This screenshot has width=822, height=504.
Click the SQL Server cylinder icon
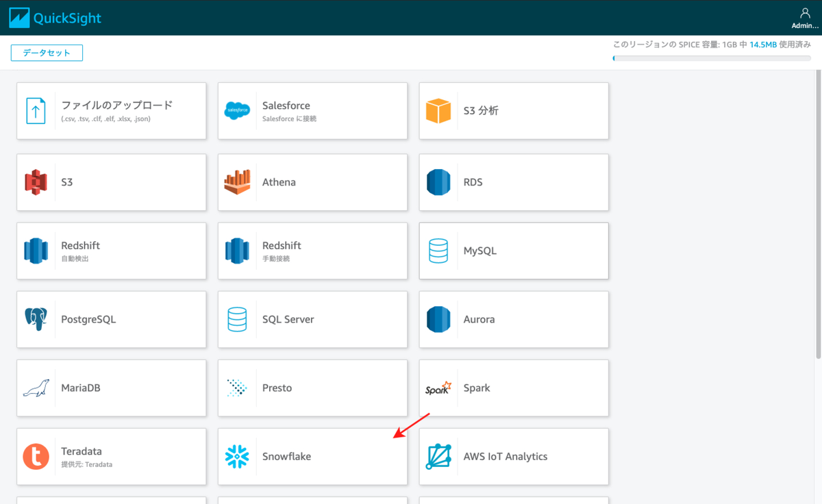point(237,319)
